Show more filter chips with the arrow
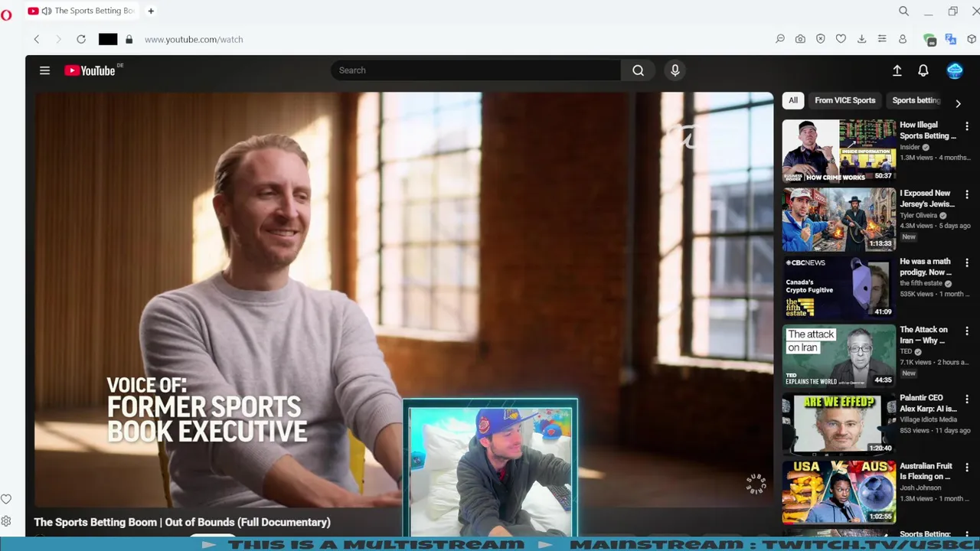980x551 pixels. 958,103
